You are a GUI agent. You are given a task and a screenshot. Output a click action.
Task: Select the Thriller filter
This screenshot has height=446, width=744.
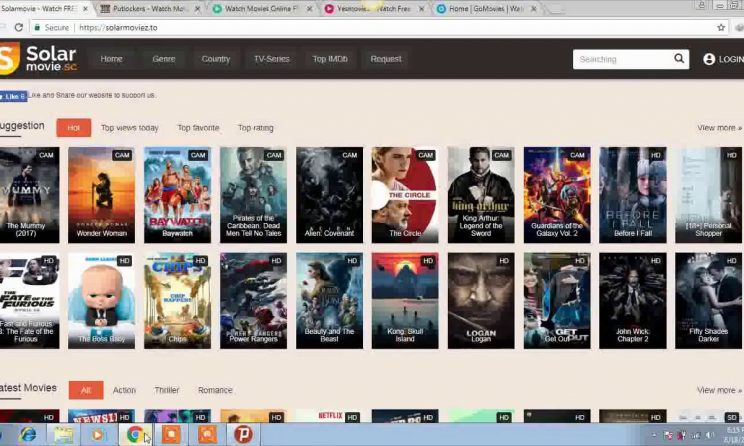pyautogui.click(x=167, y=390)
